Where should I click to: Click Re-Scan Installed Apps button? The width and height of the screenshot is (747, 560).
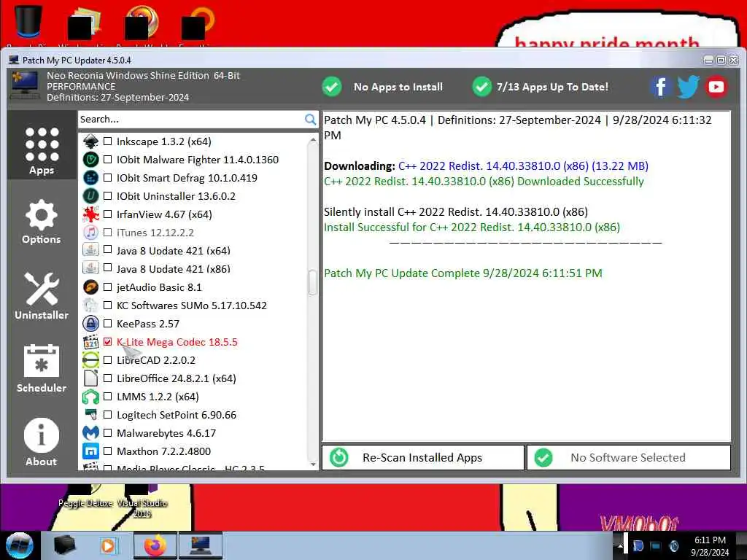(423, 458)
